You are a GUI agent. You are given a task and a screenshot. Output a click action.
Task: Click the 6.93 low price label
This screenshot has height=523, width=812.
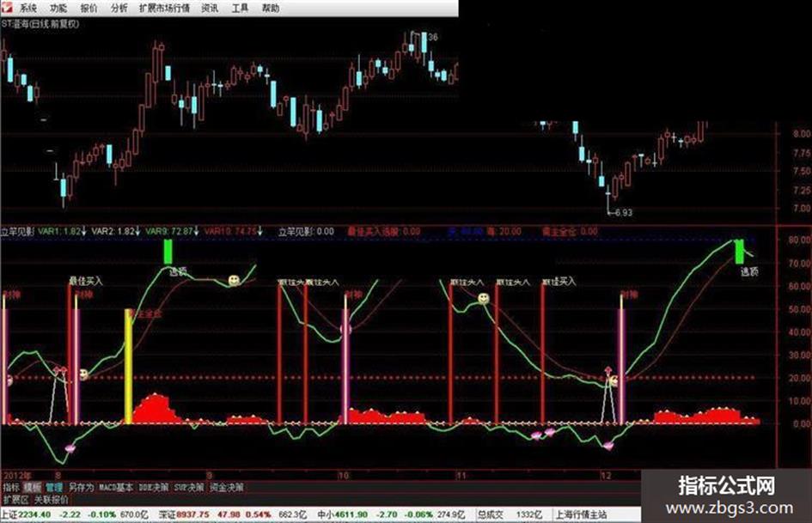(623, 212)
